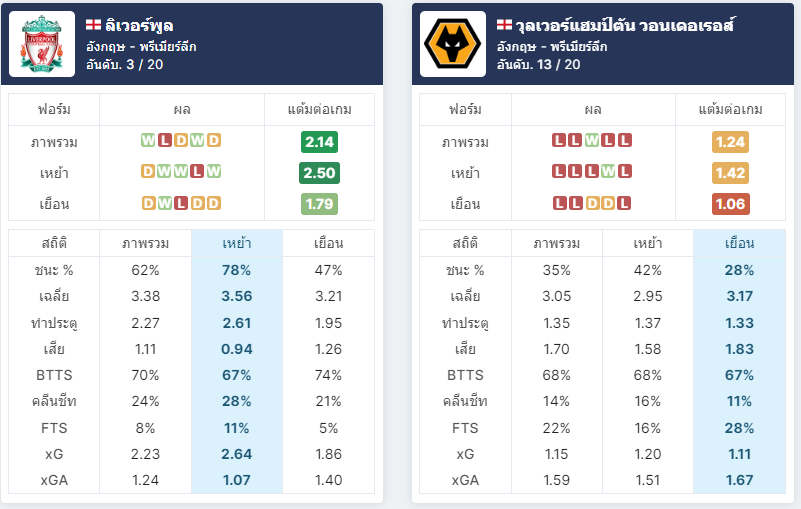Click England flag beside ลิเวอร์พูล name
This screenshot has width=801, height=509.
click(x=93, y=25)
